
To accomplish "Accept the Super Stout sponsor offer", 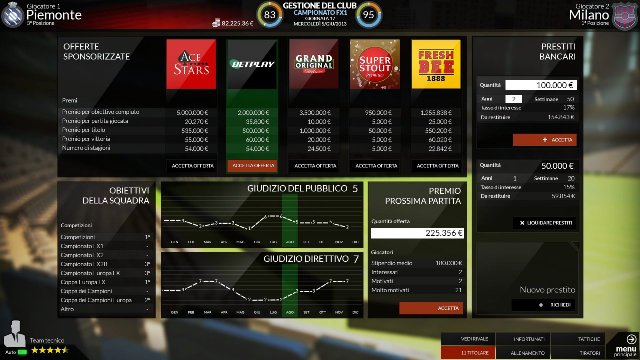I will pos(376,166).
